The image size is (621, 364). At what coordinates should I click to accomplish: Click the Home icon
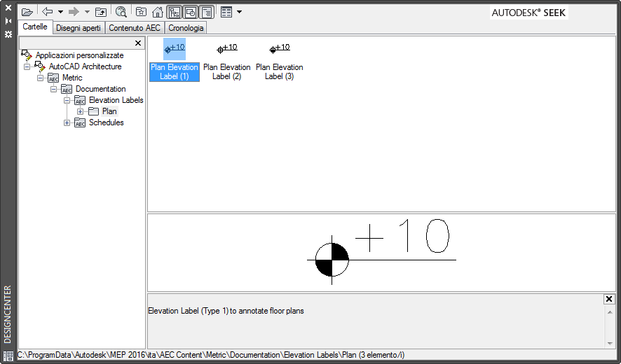(x=158, y=12)
